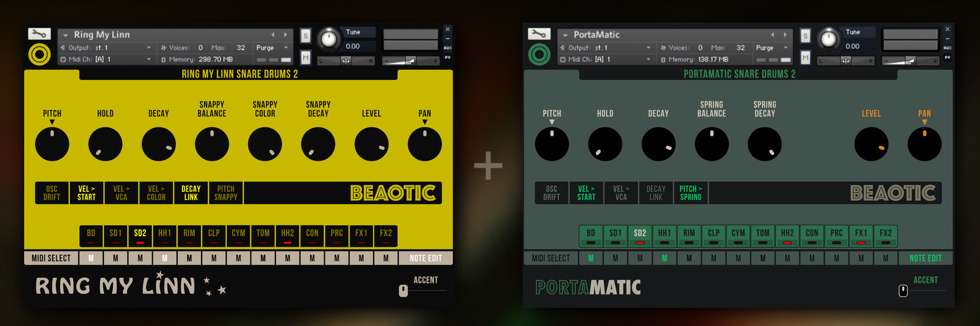This screenshot has height=326, width=980.
Task: Click NOTE EDIT in Ring My Linn
Action: click(426, 258)
